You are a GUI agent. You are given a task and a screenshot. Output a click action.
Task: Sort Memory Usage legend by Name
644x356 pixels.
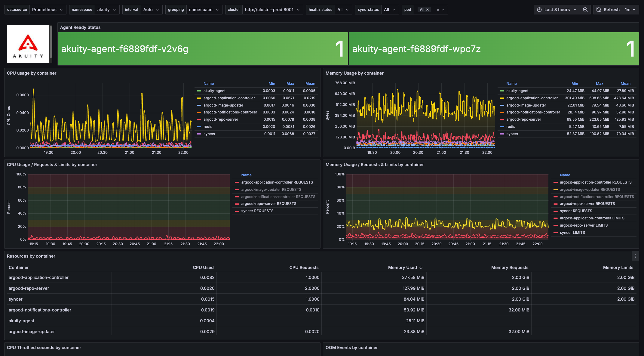click(511, 84)
